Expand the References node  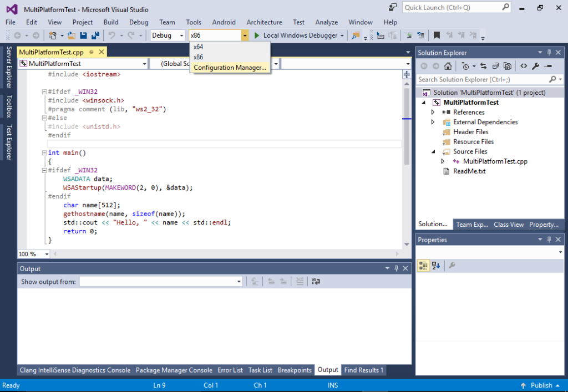click(x=433, y=112)
